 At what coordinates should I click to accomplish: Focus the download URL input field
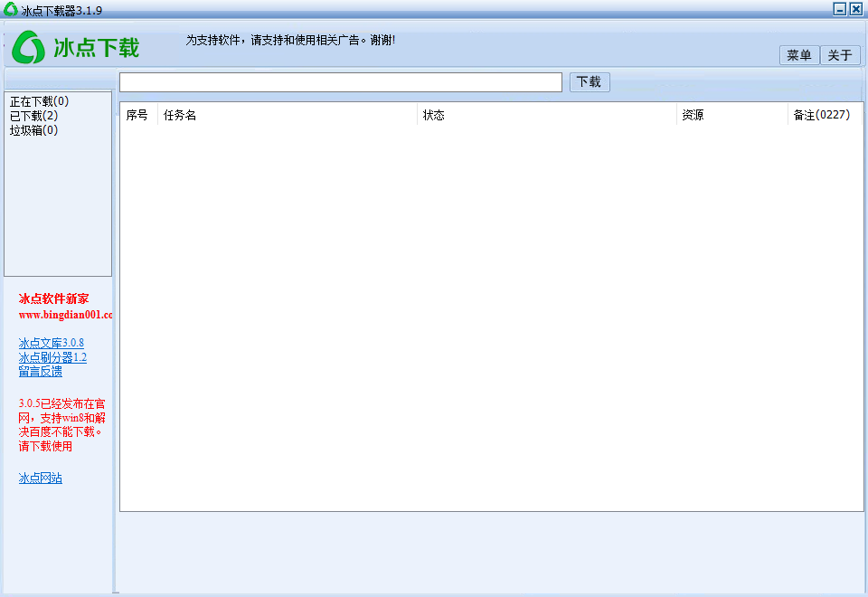coord(341,82)
